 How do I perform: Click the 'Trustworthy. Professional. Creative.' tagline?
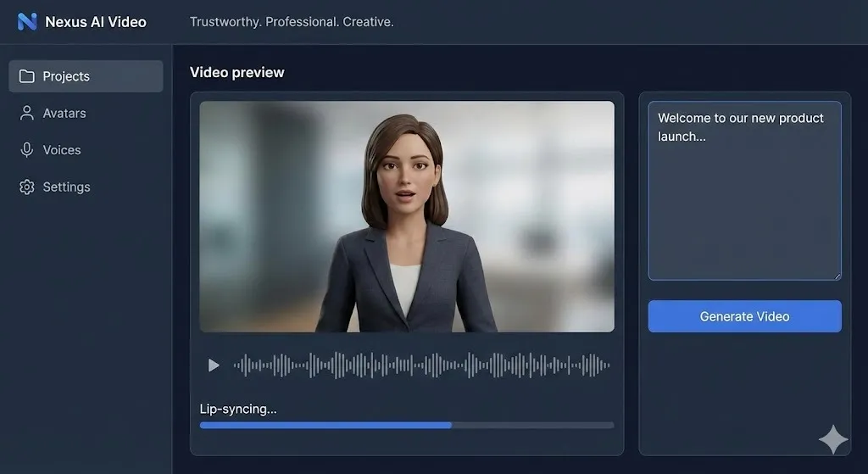[292, 21]
